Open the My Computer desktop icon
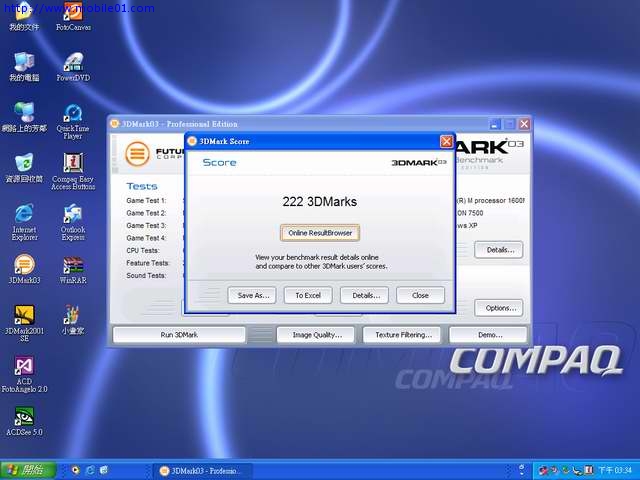This screenshot has height=480, width=640. click(x=24, y=67)
